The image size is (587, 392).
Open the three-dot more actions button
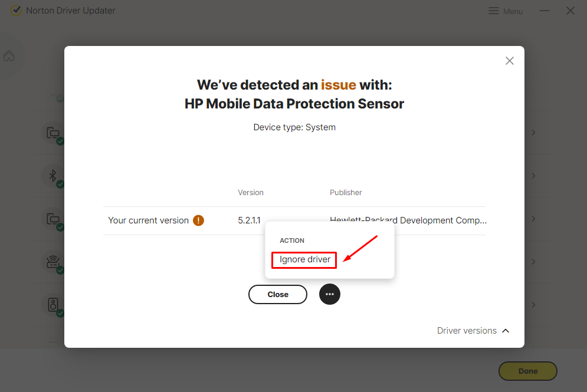coord(329,294)
